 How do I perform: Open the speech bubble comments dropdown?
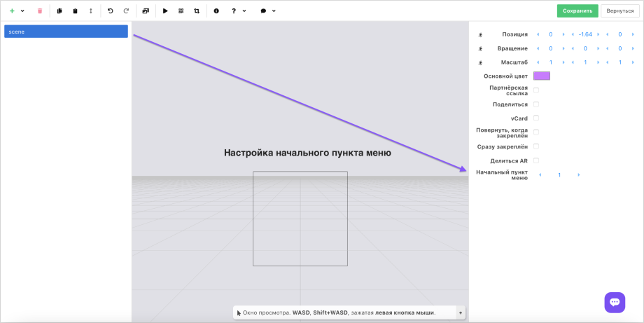(x=267, y=11)
